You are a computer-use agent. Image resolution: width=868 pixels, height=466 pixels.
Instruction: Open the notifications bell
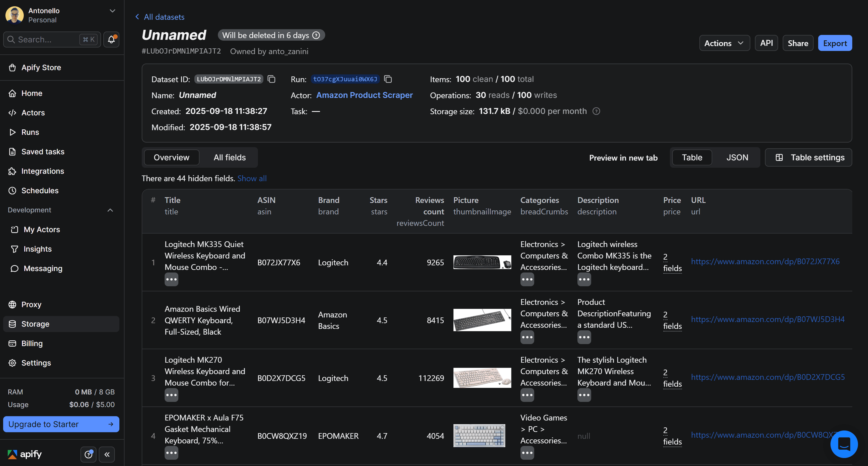(x=111, y=40)
